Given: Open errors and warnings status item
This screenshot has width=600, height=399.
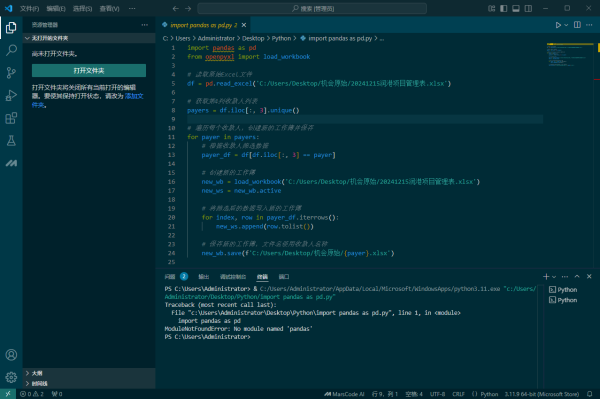Looking at the screenshot, I should 32,394.
